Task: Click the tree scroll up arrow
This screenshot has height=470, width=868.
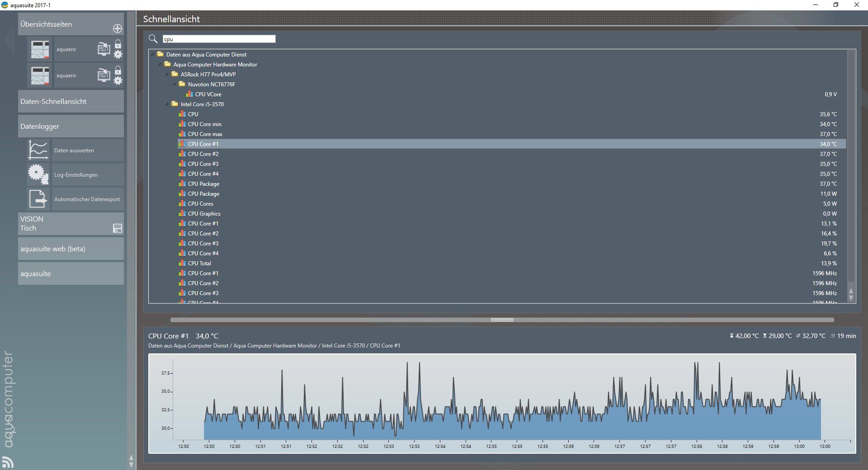Action: click(x=851, y=291)
